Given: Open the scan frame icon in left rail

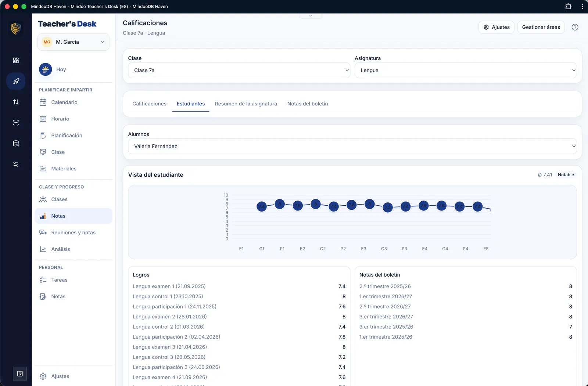Looking at the screenshot, I should [x=16, y=123].
